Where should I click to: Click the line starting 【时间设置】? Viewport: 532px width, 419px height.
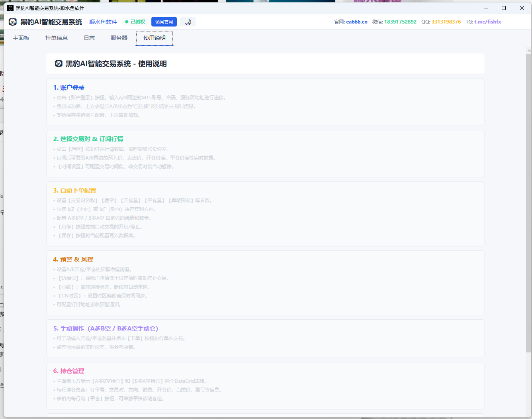point(113,167)
